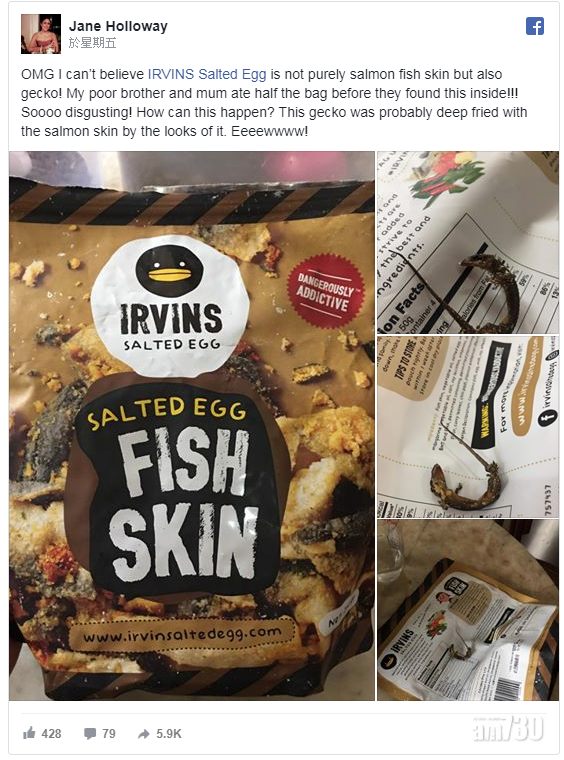Screen dimensions: 564x760
Task: Open Jane Holloway's profile picture
Action: click(41, 33)
